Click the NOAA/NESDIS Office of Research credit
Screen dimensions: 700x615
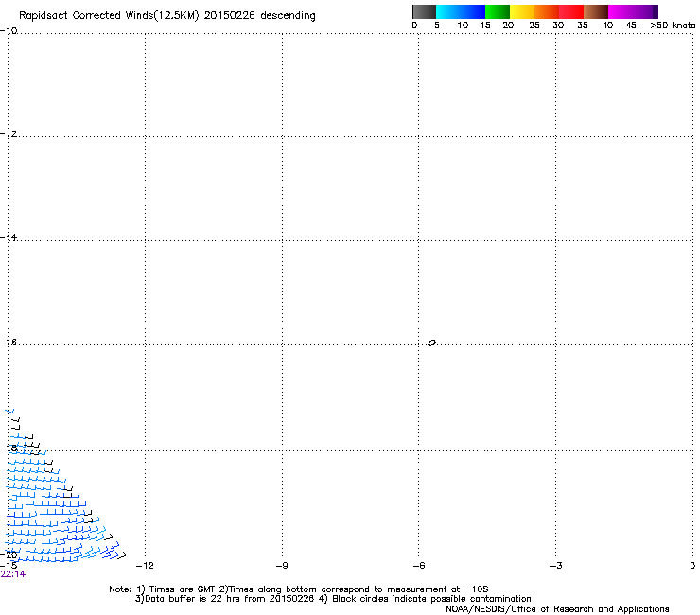click(x=557, y=609)
